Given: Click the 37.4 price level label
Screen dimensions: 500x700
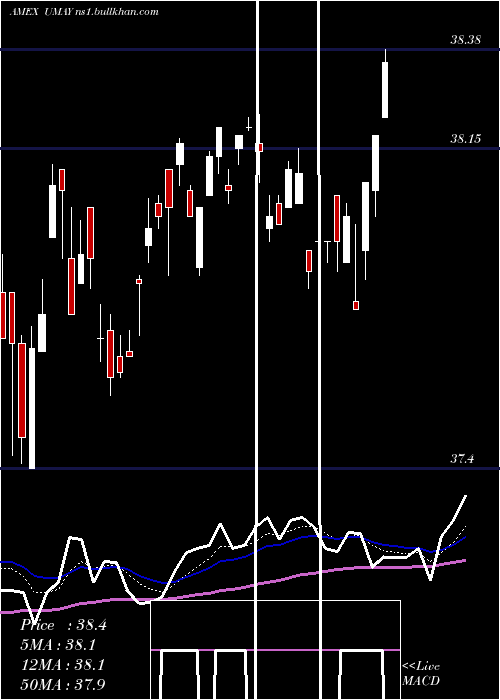Looking at the screenshot, I should pyautogui.click(x=462, y=458).
